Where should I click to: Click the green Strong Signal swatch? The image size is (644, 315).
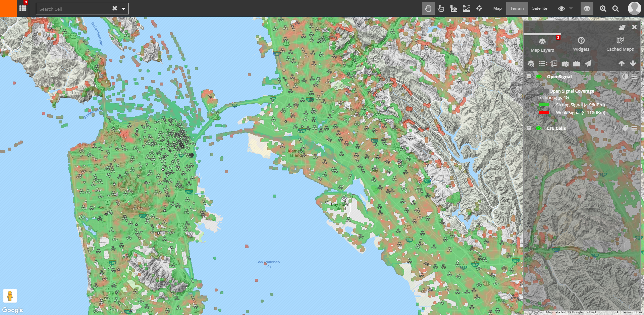543,105
